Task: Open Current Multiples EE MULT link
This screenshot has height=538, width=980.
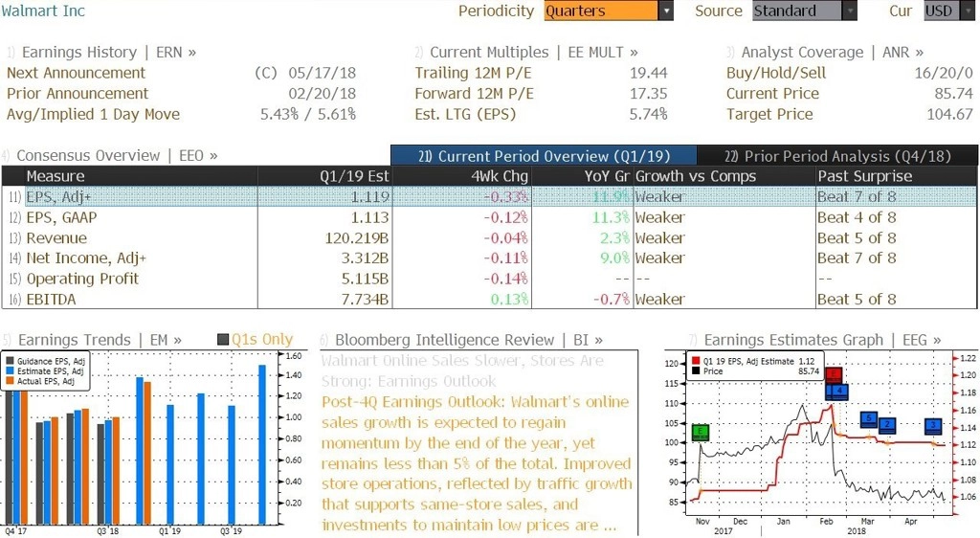Action: point(527,52)
